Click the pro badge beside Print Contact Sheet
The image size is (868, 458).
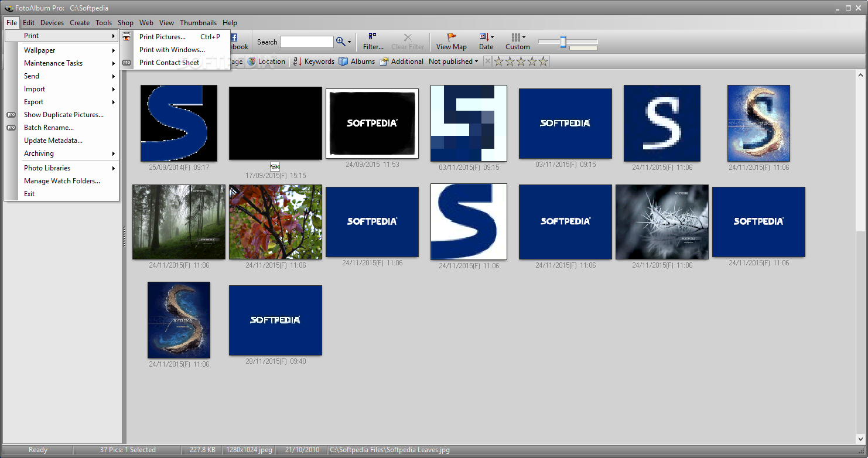tap(127, 63)
